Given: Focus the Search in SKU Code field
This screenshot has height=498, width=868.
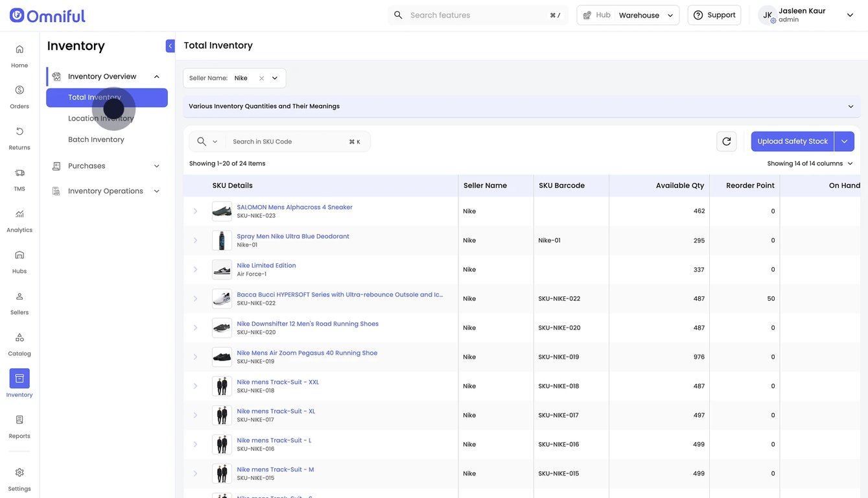Looking at the screenshot, I should pyautogui.click(x=290, y=141).
